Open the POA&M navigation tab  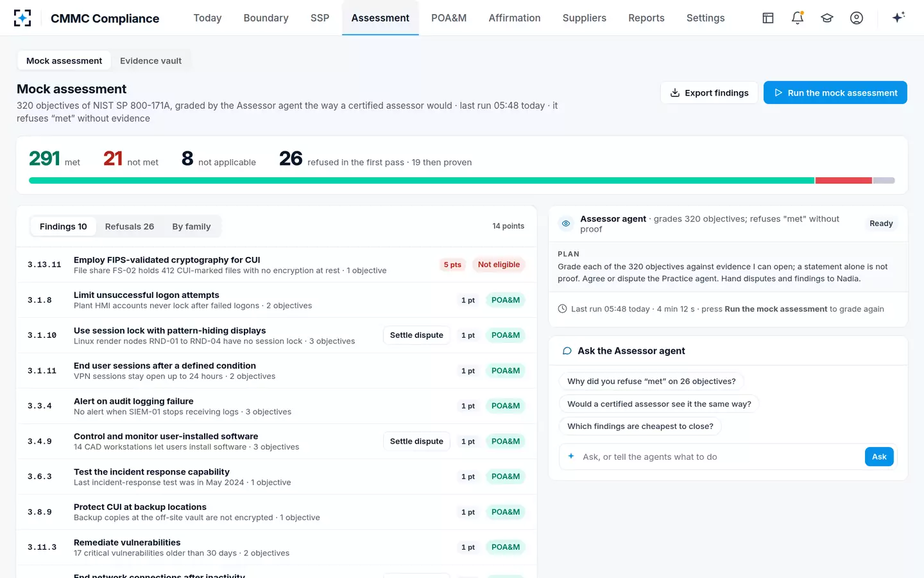(449, 18)
